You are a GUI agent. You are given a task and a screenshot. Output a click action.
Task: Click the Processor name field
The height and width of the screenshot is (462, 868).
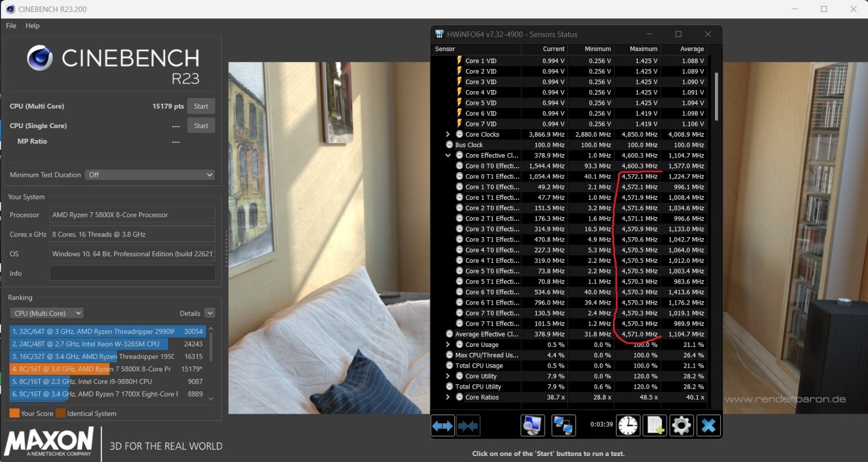coord(132,214)
